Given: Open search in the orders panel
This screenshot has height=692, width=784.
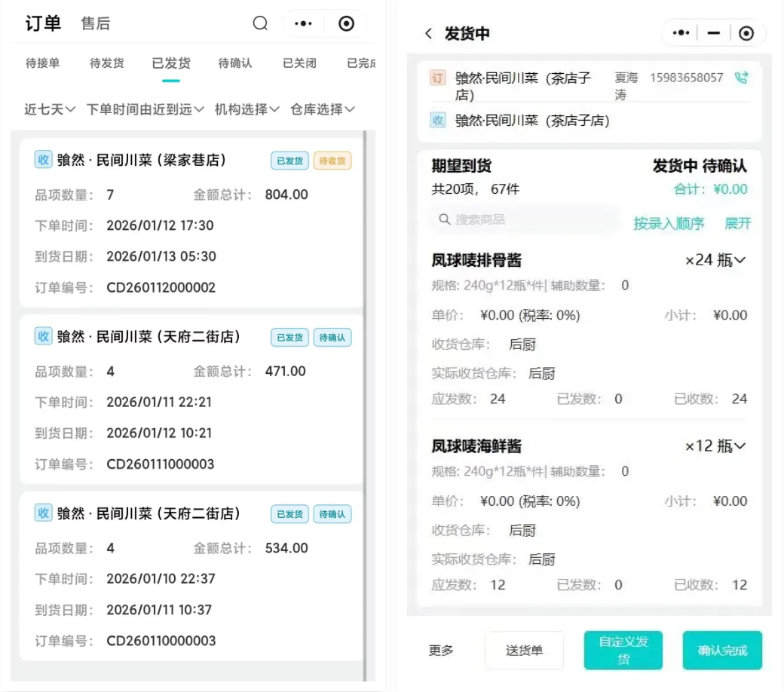Looking at the screenshot, I should (x=260, y=23).
